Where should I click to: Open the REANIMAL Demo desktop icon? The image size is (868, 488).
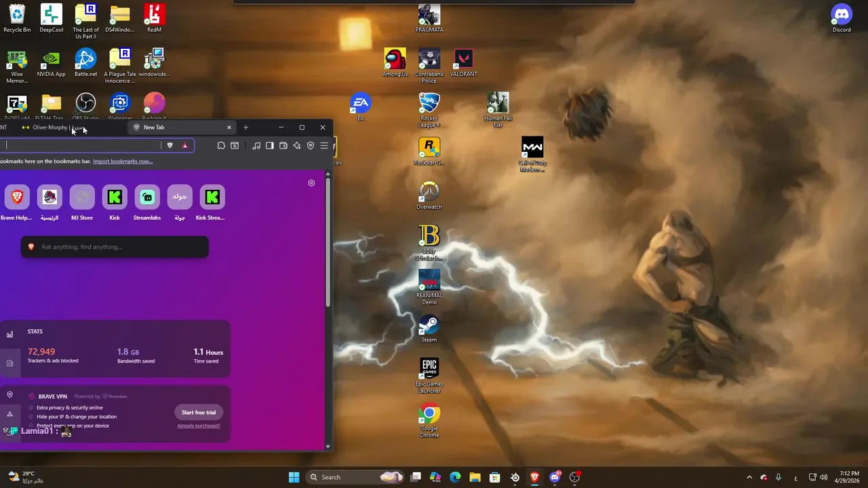pos(429,287)
